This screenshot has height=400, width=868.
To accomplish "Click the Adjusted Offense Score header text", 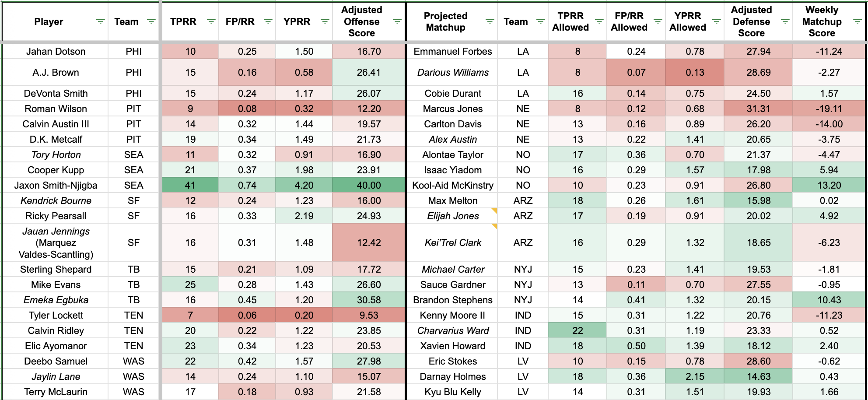I will pos(361,21).
